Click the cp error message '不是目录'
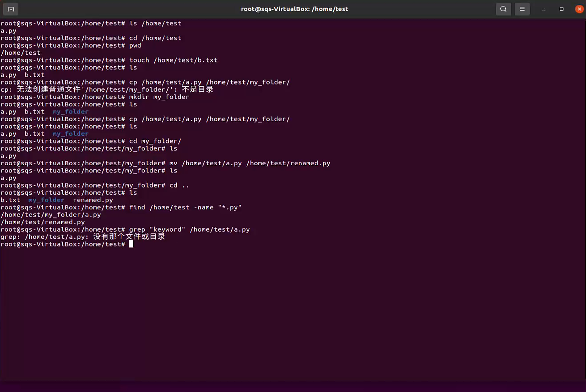Viewport: 586px width, 392px height. 198,89
